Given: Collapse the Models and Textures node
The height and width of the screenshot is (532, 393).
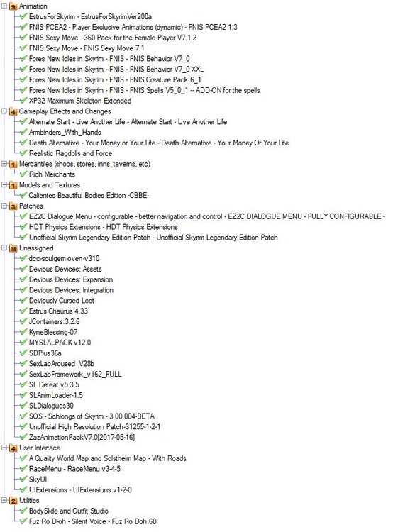Looking at the screenshot, I should click(4, 185).
